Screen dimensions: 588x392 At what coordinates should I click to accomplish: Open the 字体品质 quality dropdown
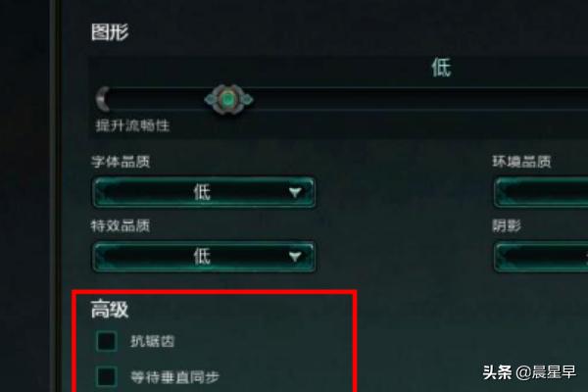(x=204, y=192)
